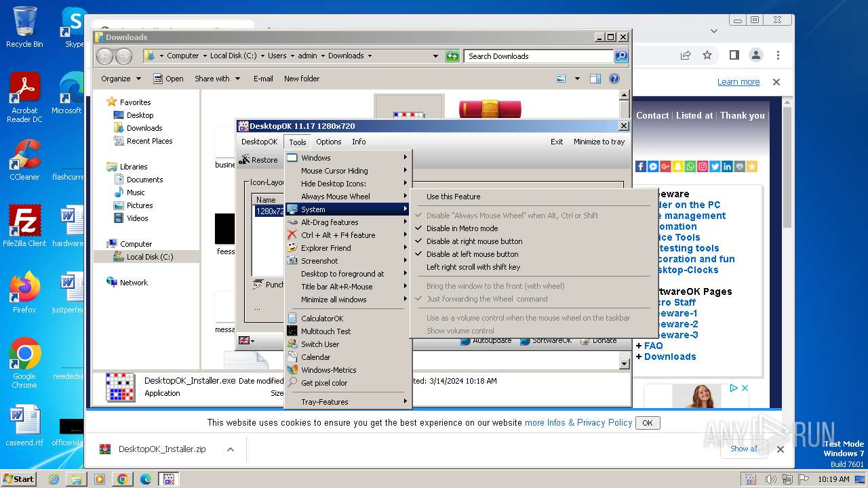
Task: Select Downloads under Favorites in Explorer
Action: point(144,128)
